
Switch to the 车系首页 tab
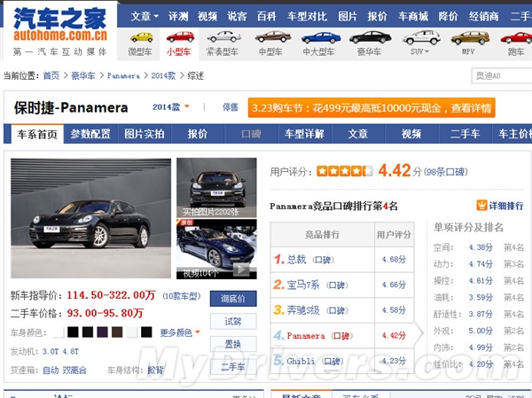(x=37, y=134)
